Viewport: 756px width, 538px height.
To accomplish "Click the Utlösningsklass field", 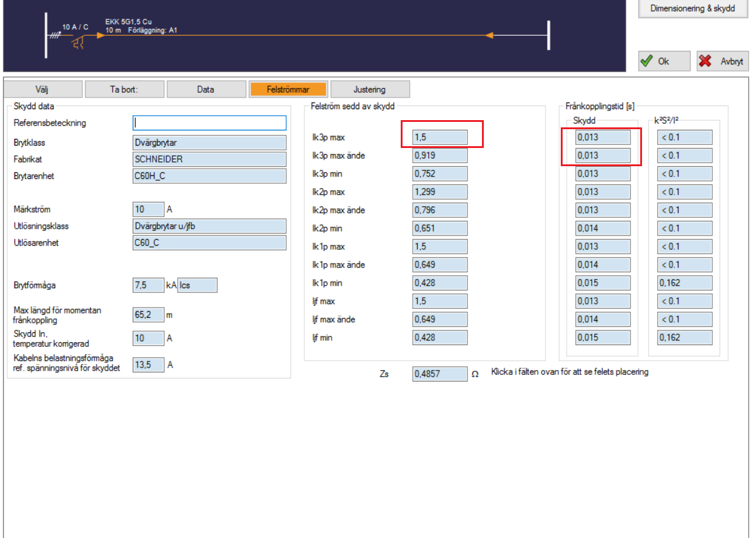I will tap(209, 226).
